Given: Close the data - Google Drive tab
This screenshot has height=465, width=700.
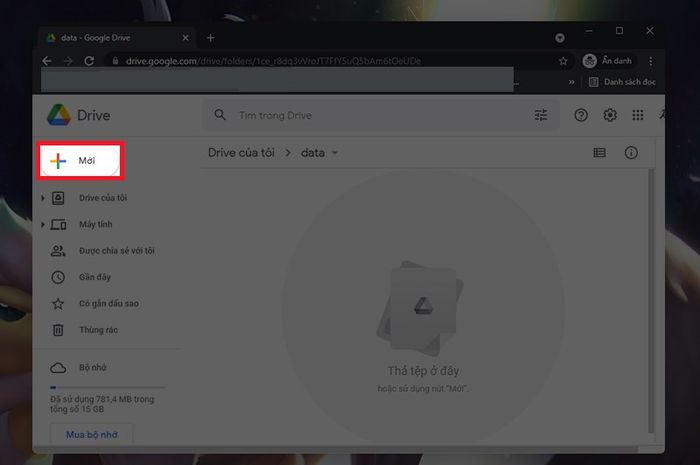Looking at the screenshot, I should pos(185,38).
